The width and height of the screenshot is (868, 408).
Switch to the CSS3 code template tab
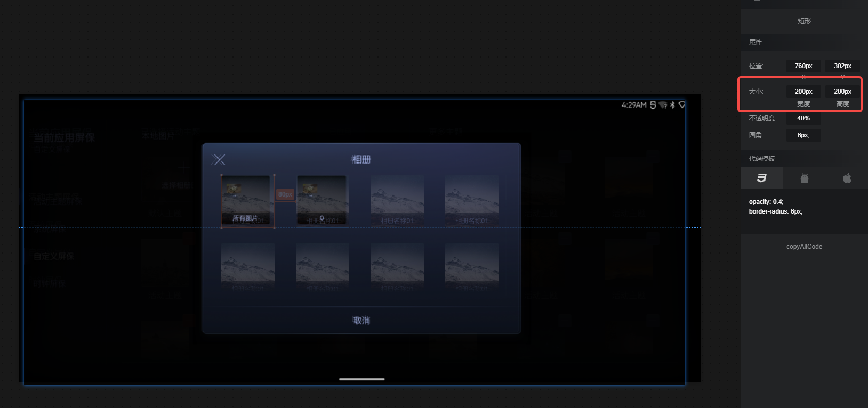(761, 178)
